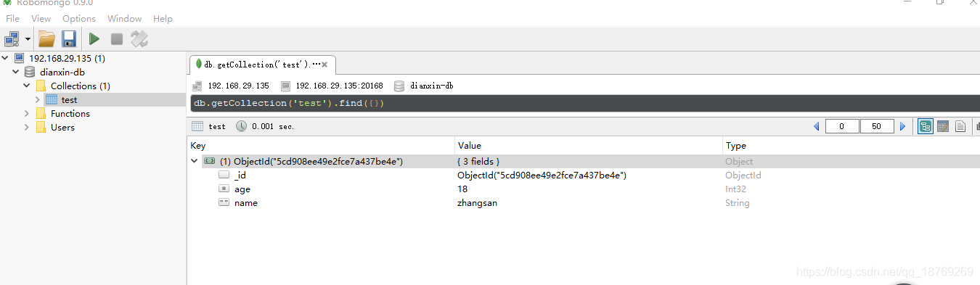Select the (1) ObjectId document row
This screenshot has width=980, height=285.
click(x=584, y=161)
